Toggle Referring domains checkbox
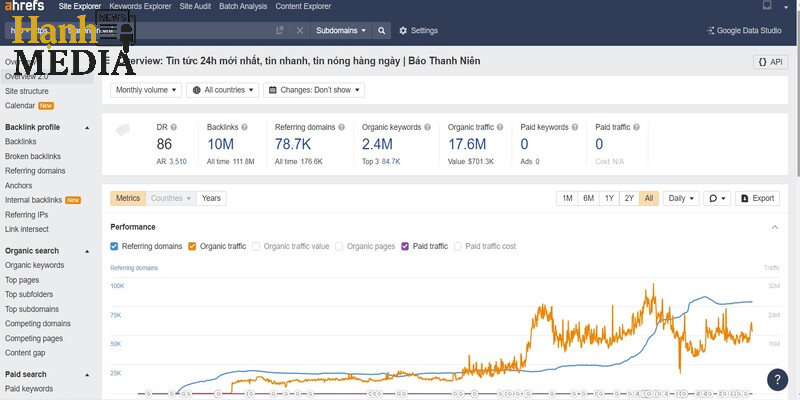Screen dimensions: 800x400 [114, 246]
